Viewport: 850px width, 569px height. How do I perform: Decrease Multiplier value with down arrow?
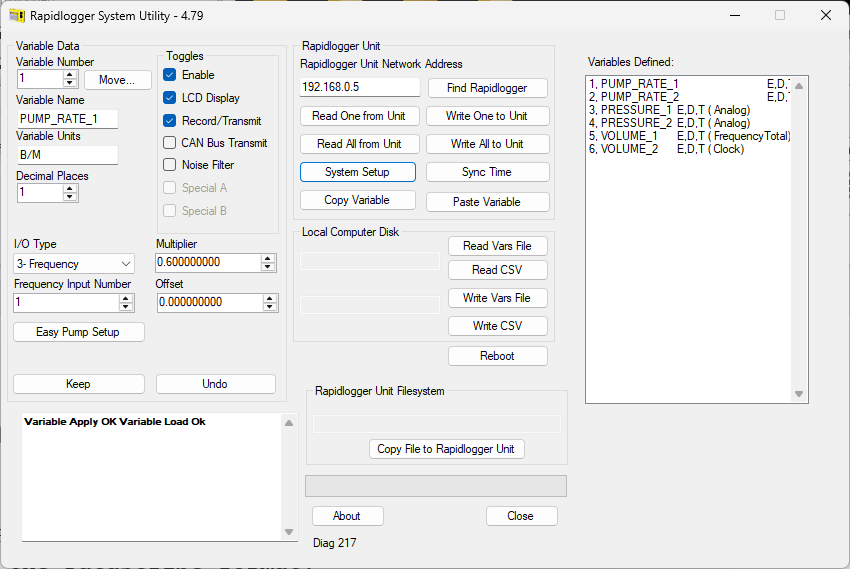(x=268, y=267)
